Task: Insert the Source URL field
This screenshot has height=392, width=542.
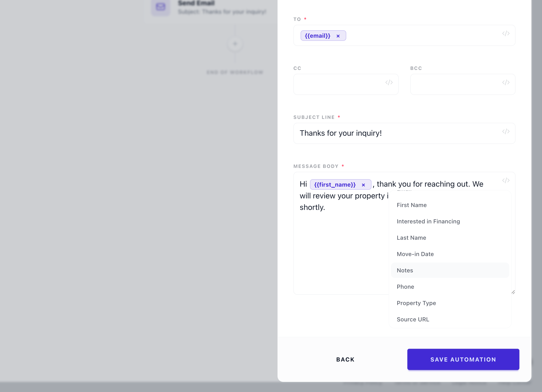Action: click(x=413, y=319)
